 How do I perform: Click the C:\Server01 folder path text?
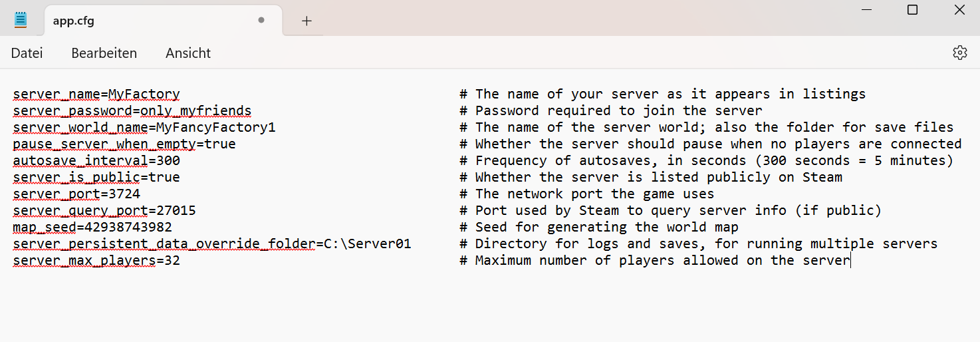click(368, 244)
